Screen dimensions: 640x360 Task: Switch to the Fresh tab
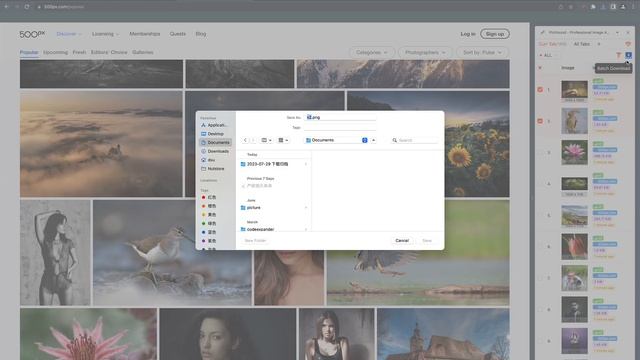(79, 52)
